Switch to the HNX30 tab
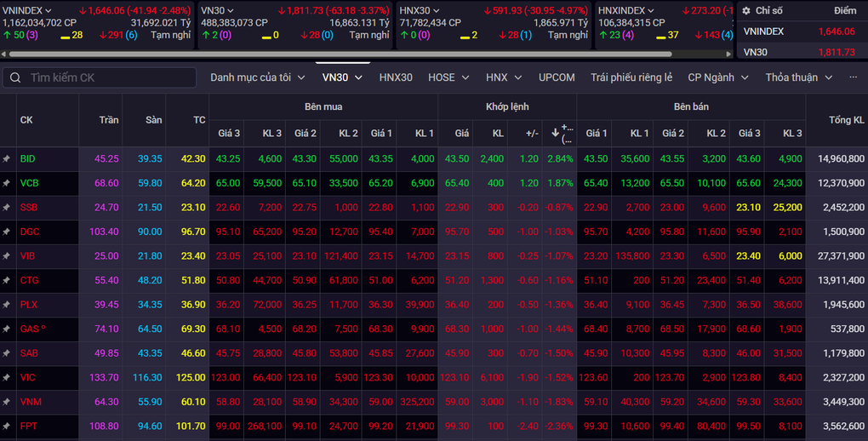 point(396,77)
